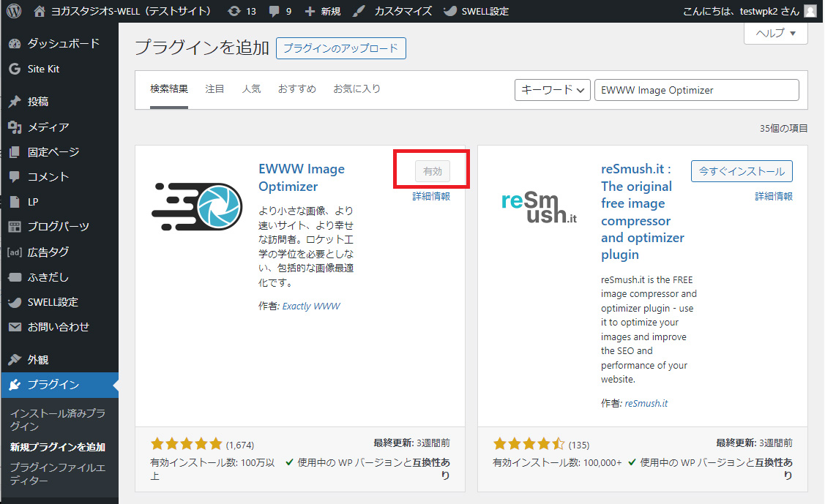Open プラグインファイルエディター submenu item

[58, 473]
